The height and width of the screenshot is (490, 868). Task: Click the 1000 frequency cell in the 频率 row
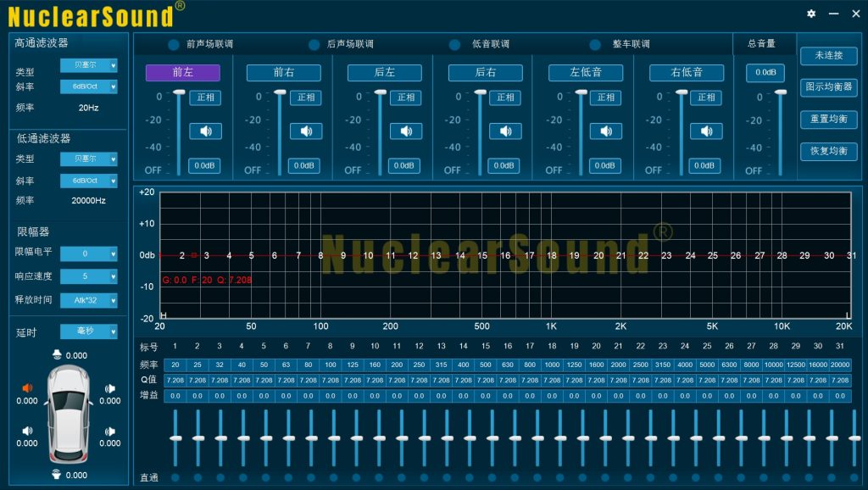552,365
